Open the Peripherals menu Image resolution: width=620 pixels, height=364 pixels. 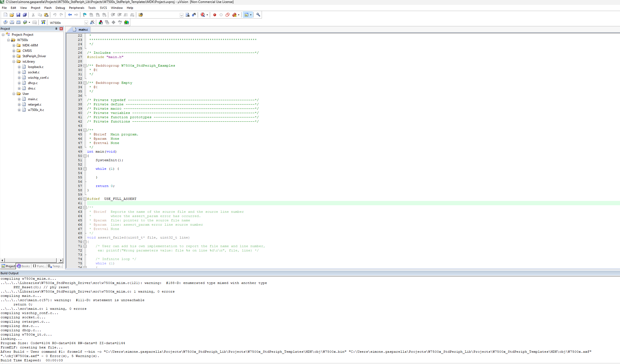[77, 8]
